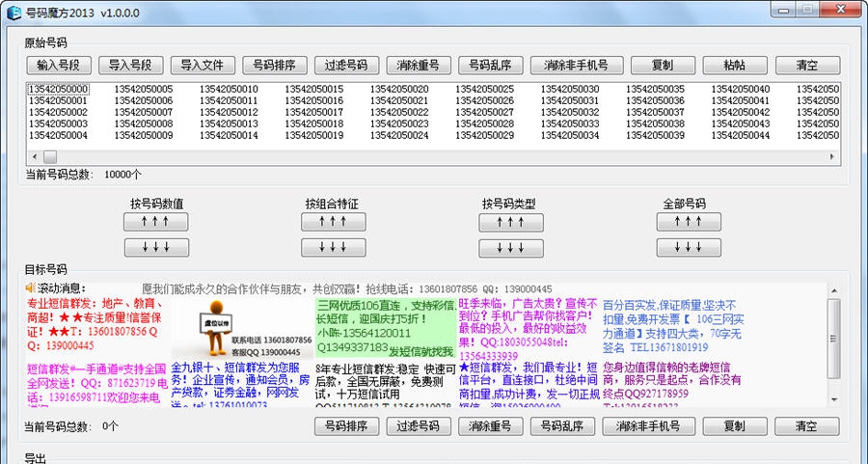Click down arrows under 按号码类型
Viewport: 868px width, 464px height.
pyautogui.click(x=511, y=248)
